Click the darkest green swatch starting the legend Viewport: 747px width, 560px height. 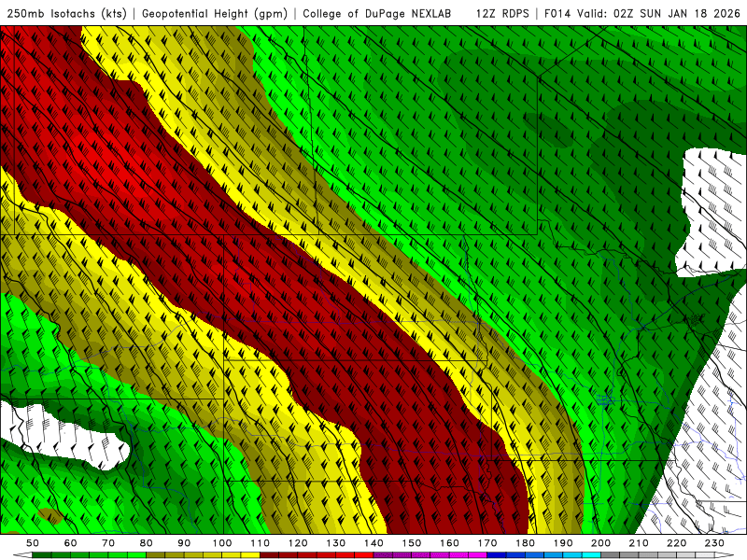[41, 555]
